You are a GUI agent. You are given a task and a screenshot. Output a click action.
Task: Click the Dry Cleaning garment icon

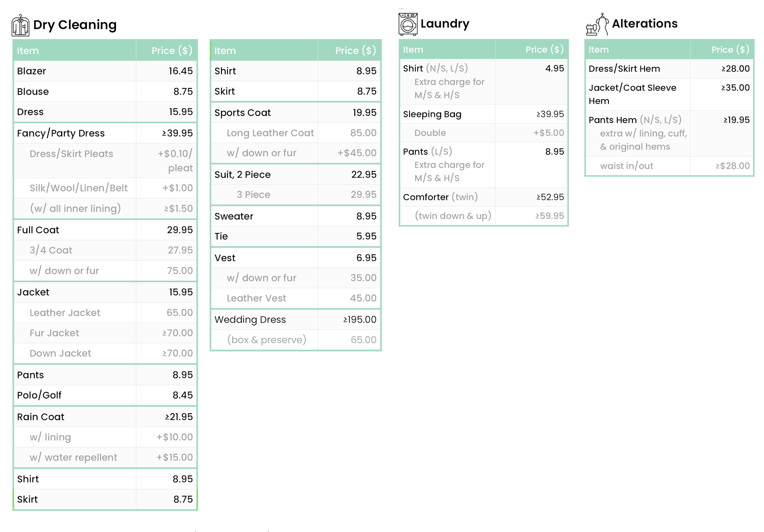[x=20, y=25]
